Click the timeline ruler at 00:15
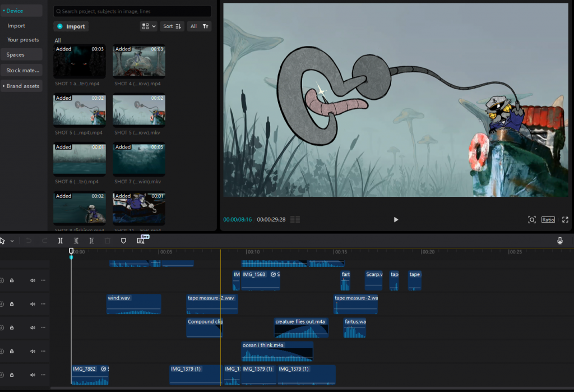Screen dimensions: 574x392 [340, 252]
